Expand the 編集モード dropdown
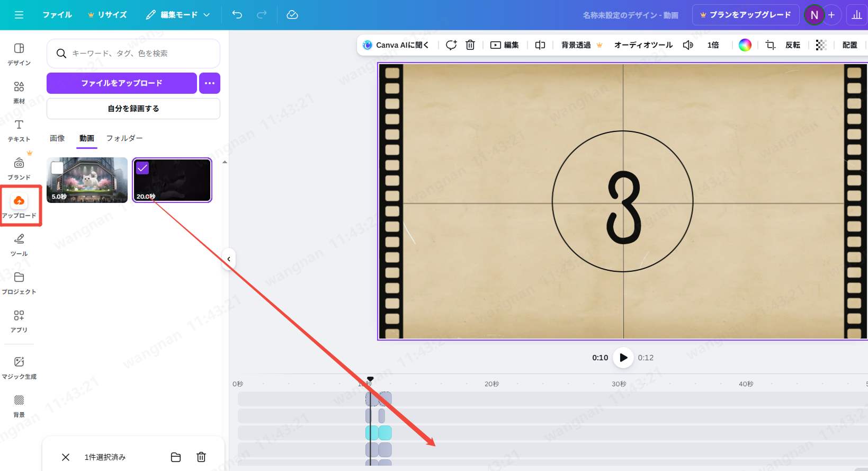 pos(178,15)
